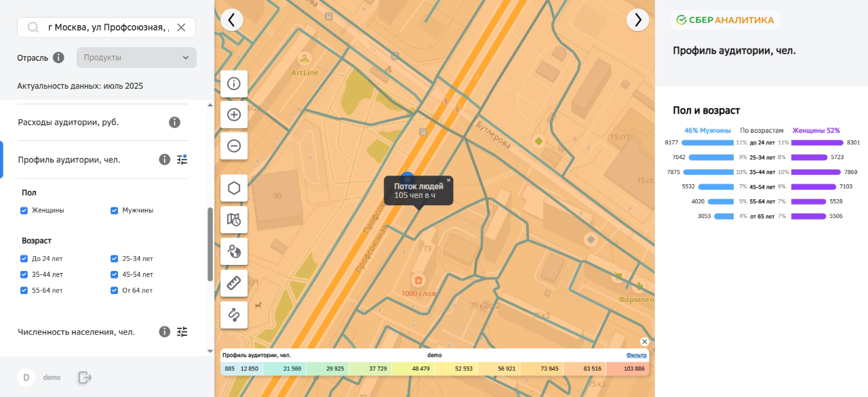Uncheck the Женщины checkbox
The image size is (868, 397).
tap(24, 211)
